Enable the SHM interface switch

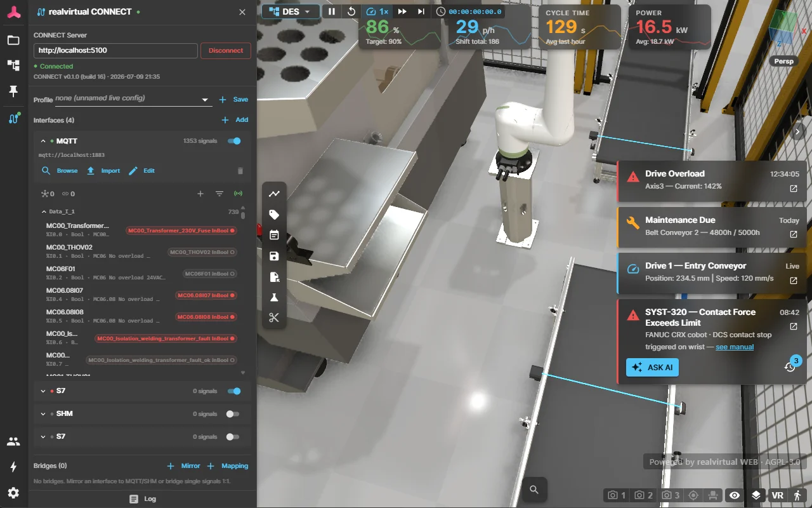233,414
